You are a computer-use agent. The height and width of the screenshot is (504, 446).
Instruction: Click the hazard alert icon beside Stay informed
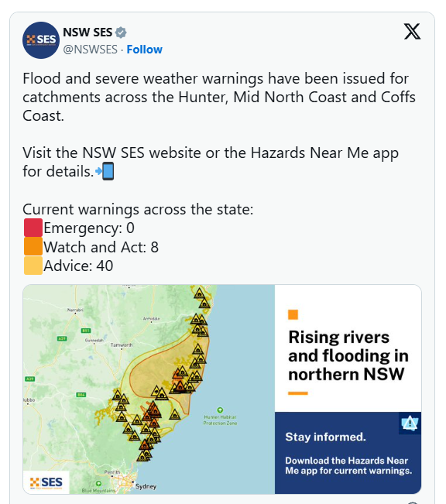click(410, 423)
